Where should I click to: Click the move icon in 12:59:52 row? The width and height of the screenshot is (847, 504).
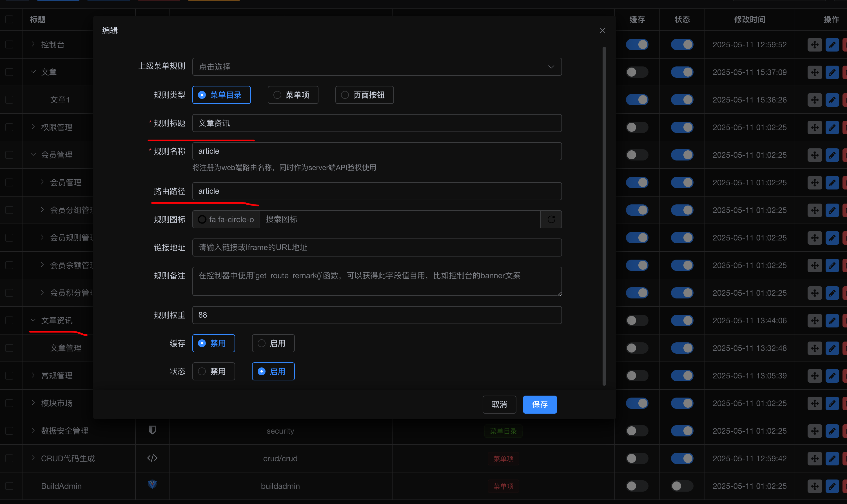pos(815,44)
